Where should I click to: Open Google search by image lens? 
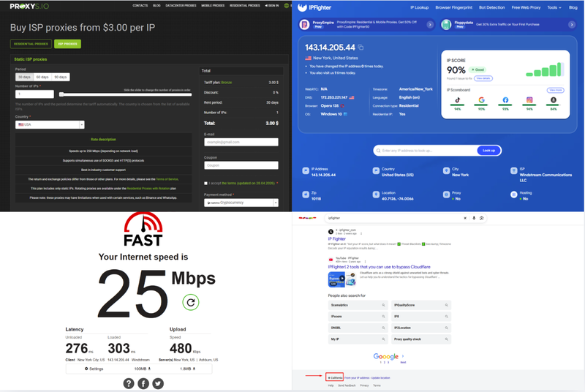482,218
